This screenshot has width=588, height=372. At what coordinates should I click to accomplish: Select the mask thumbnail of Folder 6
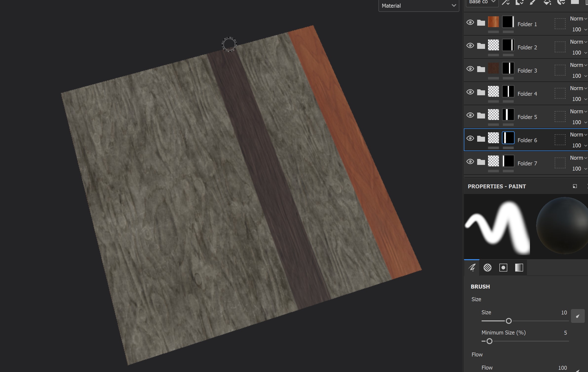pos(508,138)
